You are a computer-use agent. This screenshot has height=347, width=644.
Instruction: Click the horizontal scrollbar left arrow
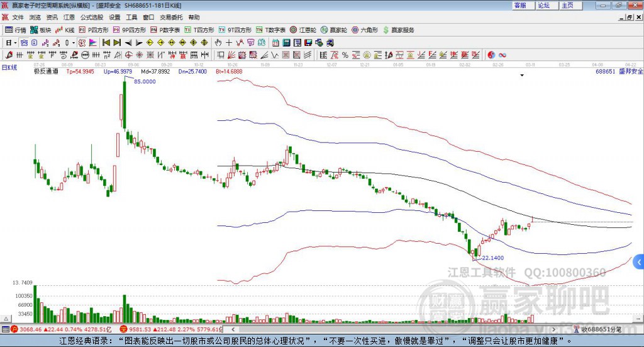pyautogui.click(x=233, y=329)
